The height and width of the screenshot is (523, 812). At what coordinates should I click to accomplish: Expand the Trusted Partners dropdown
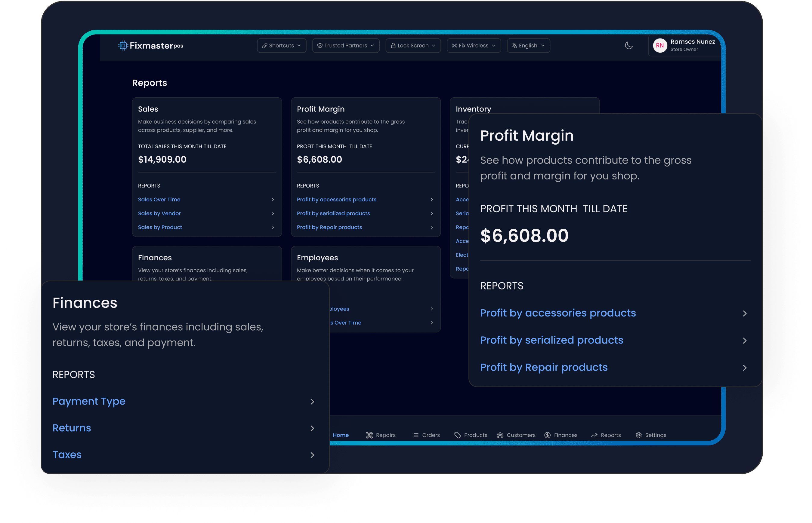(x=346, y=45)
